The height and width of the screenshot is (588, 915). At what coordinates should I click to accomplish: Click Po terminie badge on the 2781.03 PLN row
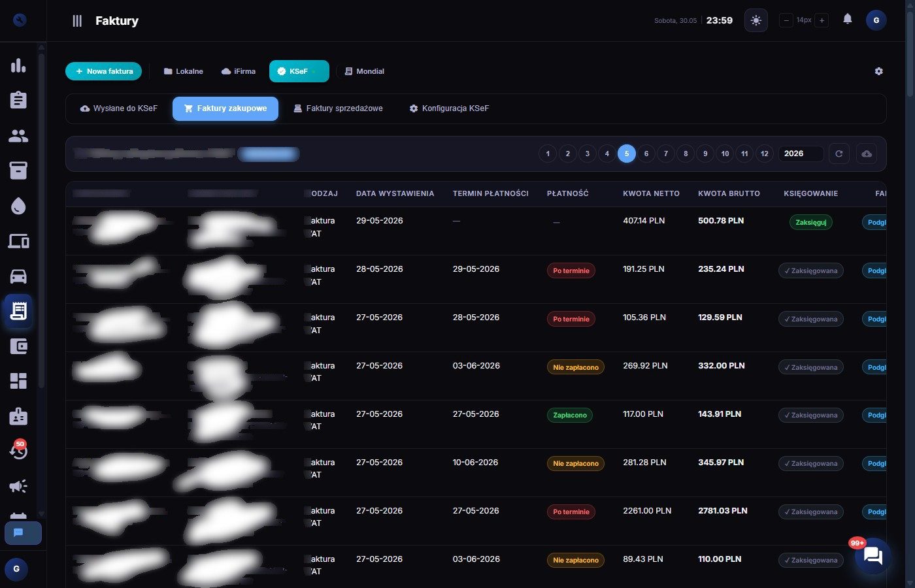[571, 512]
